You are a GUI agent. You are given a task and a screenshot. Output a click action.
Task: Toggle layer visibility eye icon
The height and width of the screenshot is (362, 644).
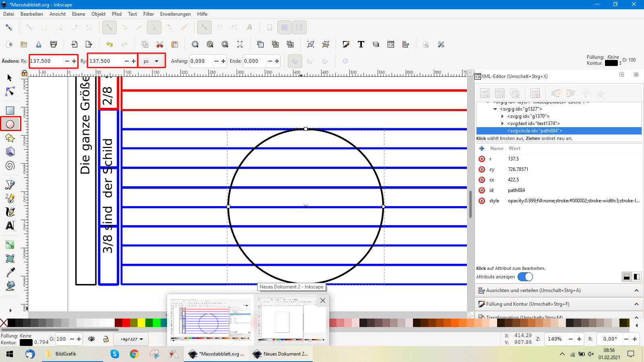[92, 339]
